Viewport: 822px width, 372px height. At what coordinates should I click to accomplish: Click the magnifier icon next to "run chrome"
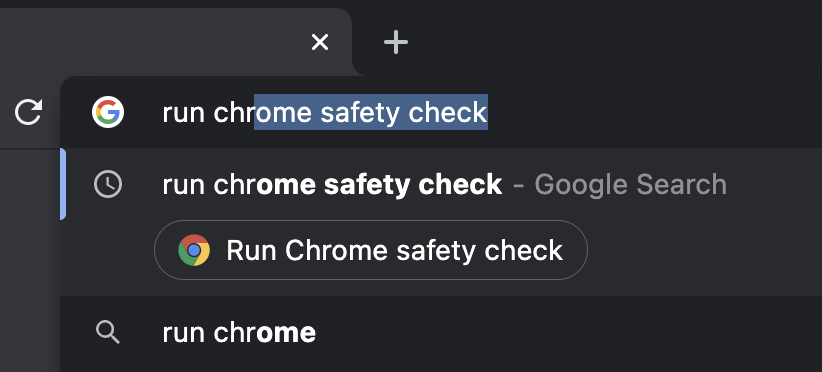[x=108, y=332]
